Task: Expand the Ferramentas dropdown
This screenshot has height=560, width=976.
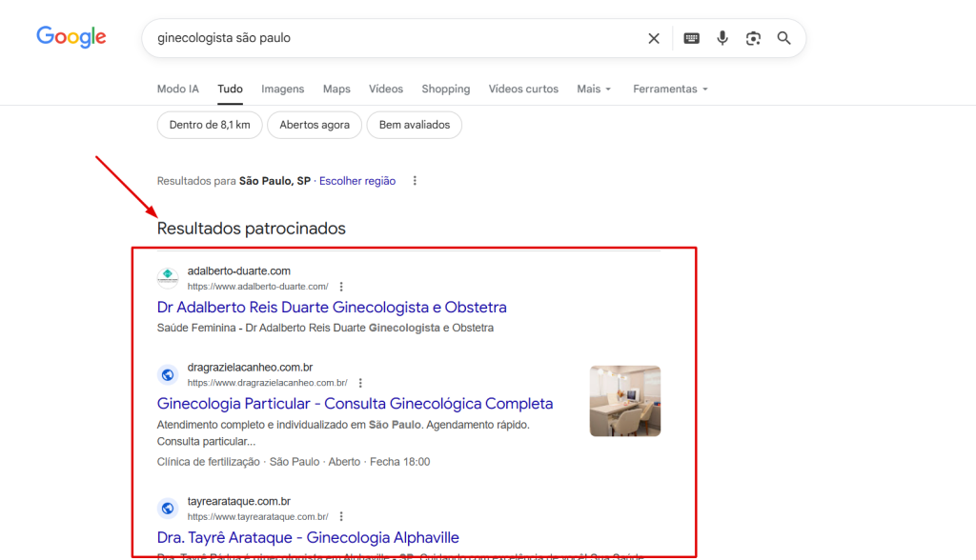Action: [670, 89]
